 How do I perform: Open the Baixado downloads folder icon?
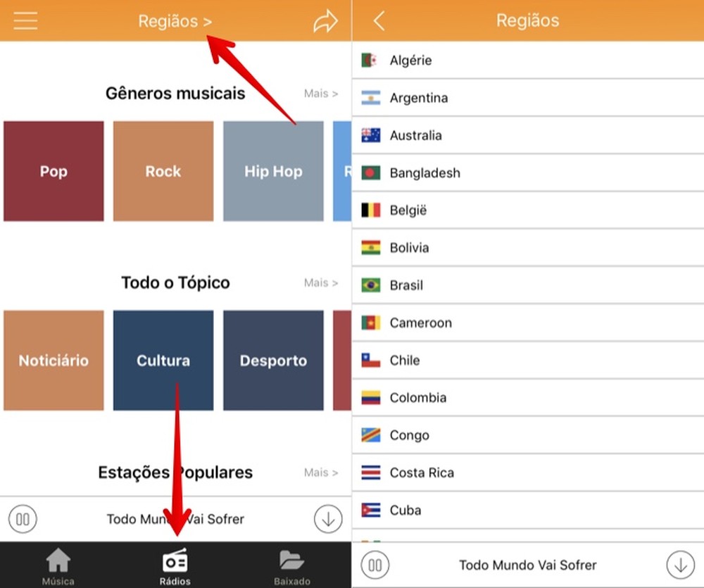coord(292,561)
